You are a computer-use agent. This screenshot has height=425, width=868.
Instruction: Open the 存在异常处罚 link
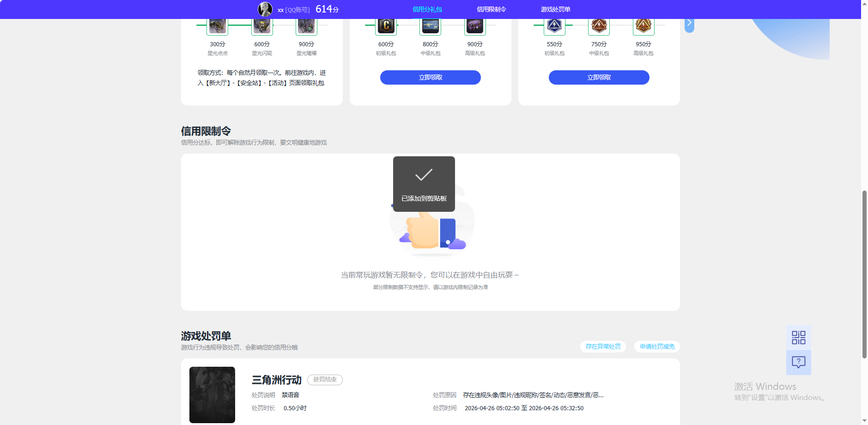pos(603,346)
